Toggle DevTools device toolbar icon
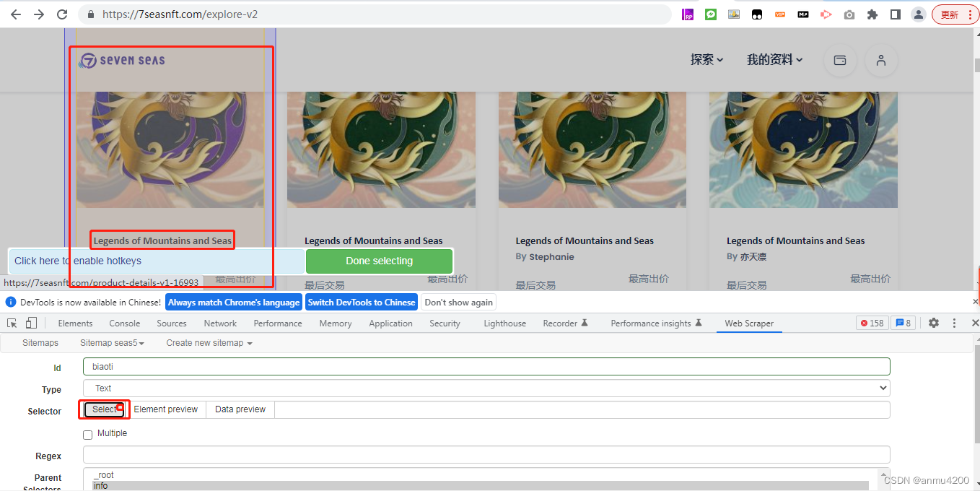This screenshot has height=491, width=980. (31, 323)
